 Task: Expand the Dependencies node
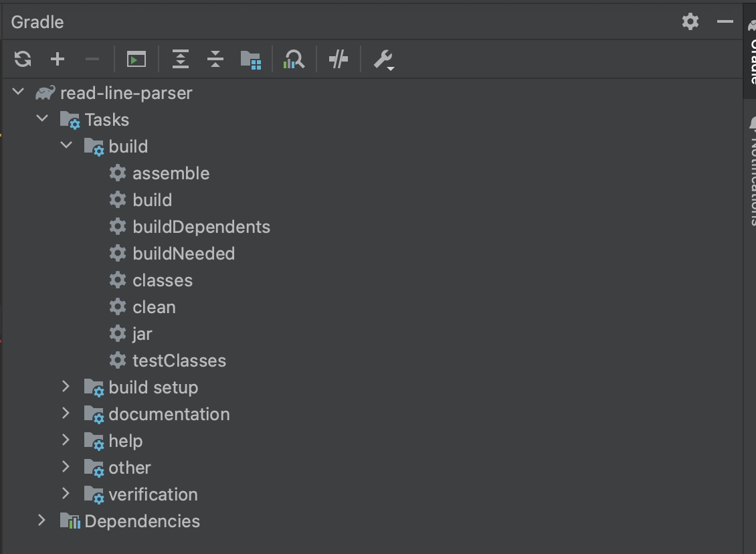click(x=42, y=521)
